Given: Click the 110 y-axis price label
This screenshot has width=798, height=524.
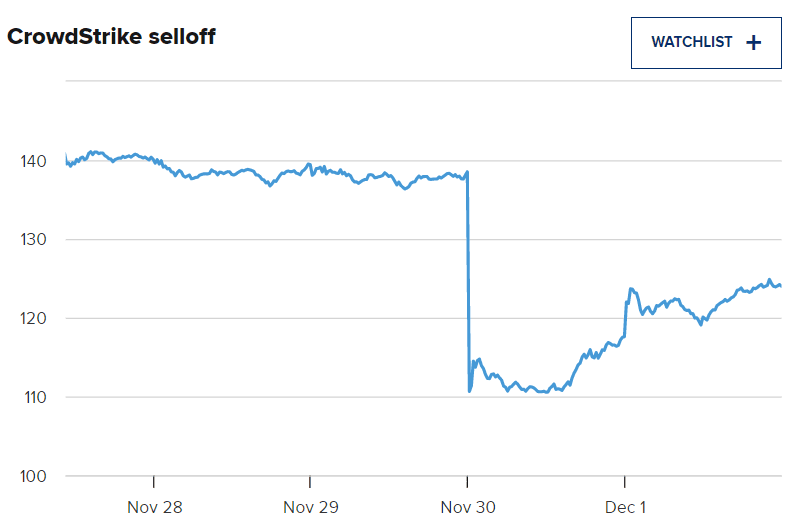Looking at the screenshot, I should click(32, 397).
